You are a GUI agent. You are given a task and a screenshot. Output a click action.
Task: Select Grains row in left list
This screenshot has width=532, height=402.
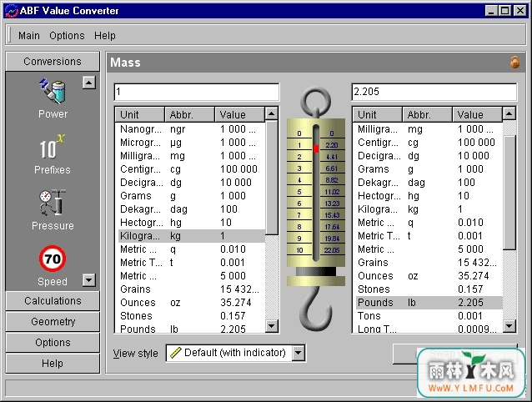[190, 289]
